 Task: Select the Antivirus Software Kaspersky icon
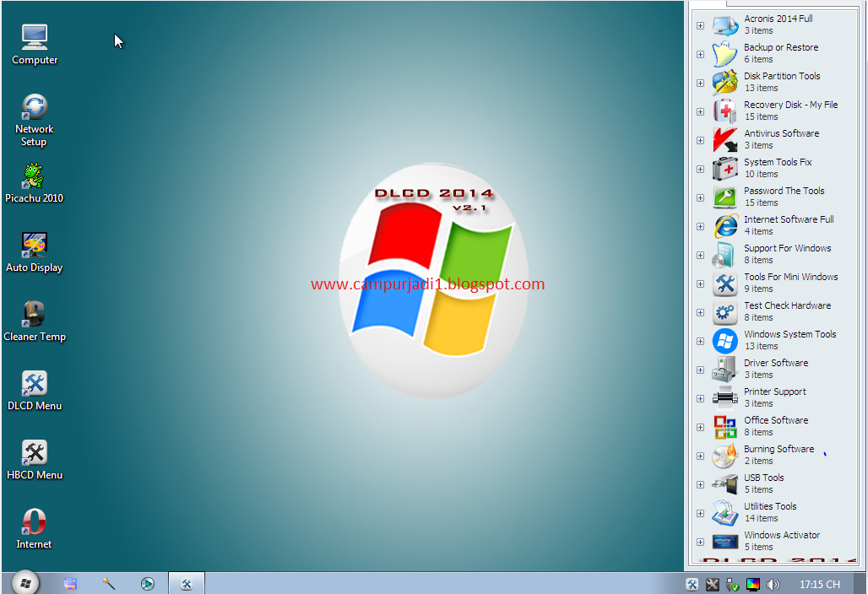tap(725, 140)
